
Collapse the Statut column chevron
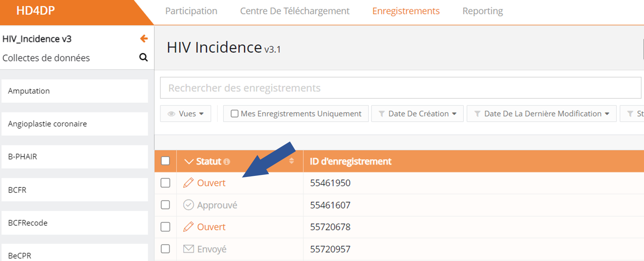(188, 161)
